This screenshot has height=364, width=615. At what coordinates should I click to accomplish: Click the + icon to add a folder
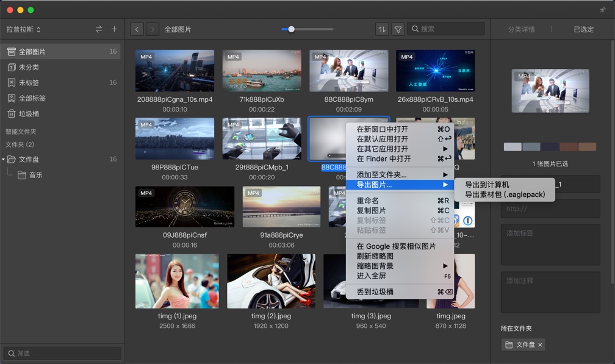coord(113,29)
